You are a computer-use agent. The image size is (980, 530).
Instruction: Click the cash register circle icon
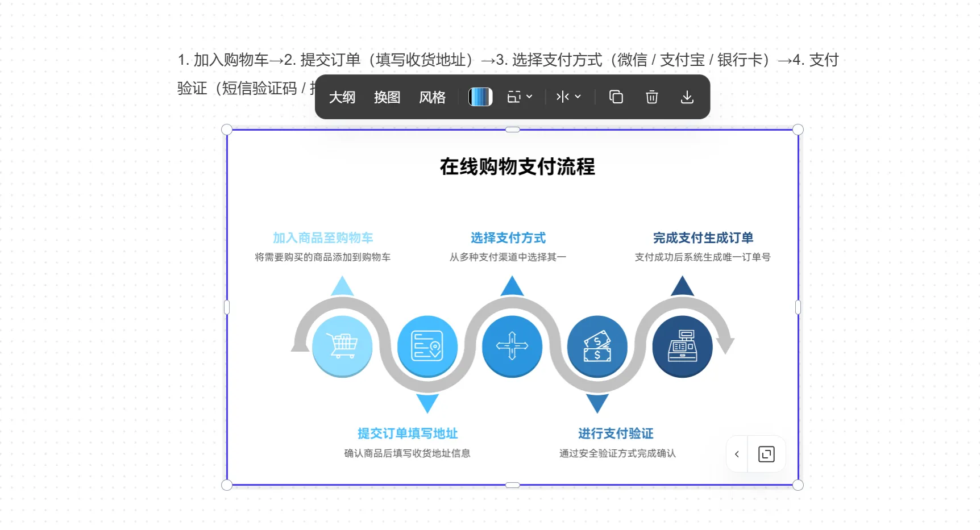tap(682, 346)
